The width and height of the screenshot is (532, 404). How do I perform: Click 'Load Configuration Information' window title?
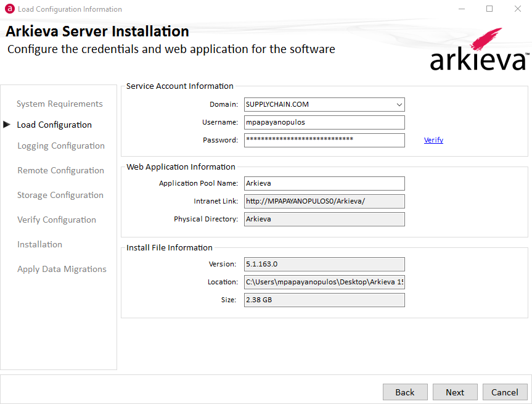click(x=70, y=9)
